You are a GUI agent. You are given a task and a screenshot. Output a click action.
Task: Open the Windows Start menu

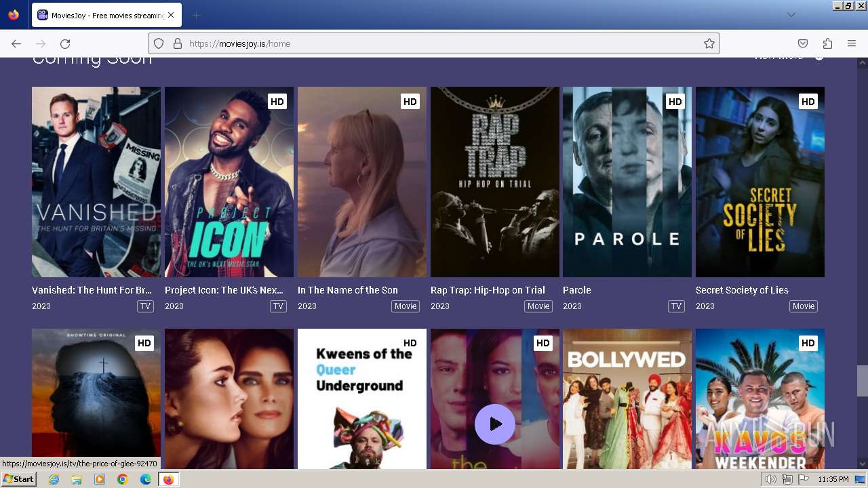point(18,479)
